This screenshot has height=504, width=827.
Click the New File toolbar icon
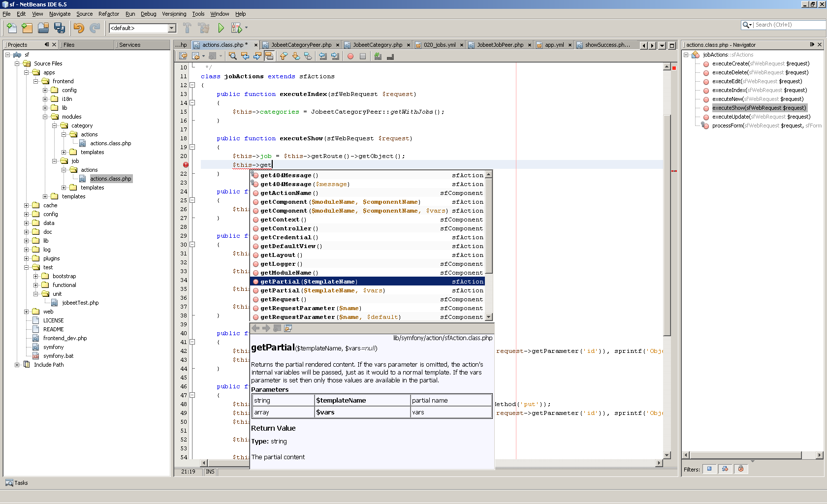12,28
